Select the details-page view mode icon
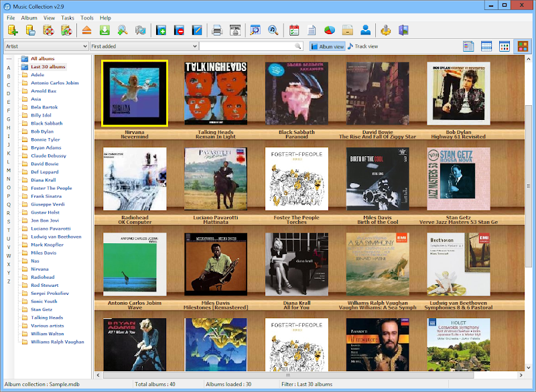The height and width of the screenshot is (392, 536). pyautogui.click(x=468, y=46)
